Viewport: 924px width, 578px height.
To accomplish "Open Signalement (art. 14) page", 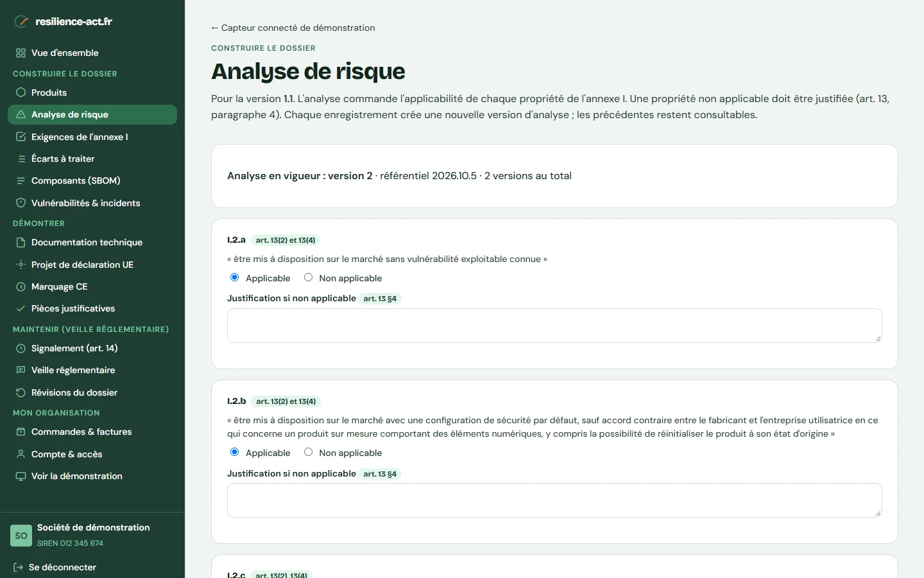I will coord(92,348).
